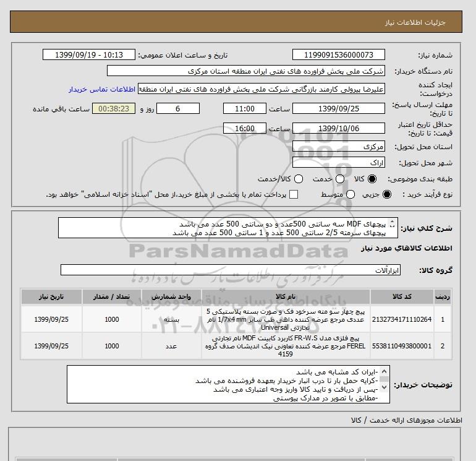This screenshot has height=461, width=476.
Task: Click the buyer notes text area
Action: point(228,384)
